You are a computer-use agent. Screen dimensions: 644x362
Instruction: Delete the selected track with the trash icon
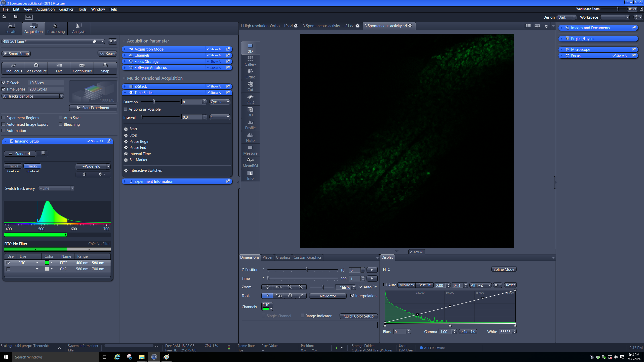pos(84,174)
